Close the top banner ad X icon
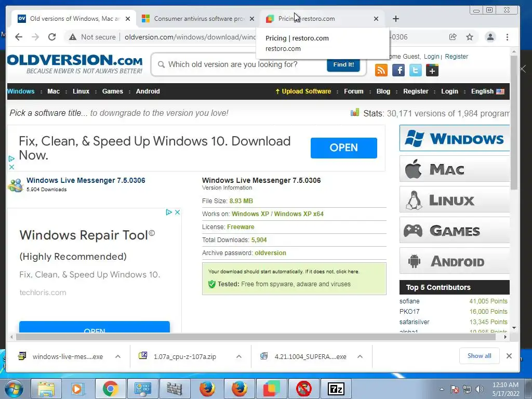532x399 pixels. click(11, 167)
